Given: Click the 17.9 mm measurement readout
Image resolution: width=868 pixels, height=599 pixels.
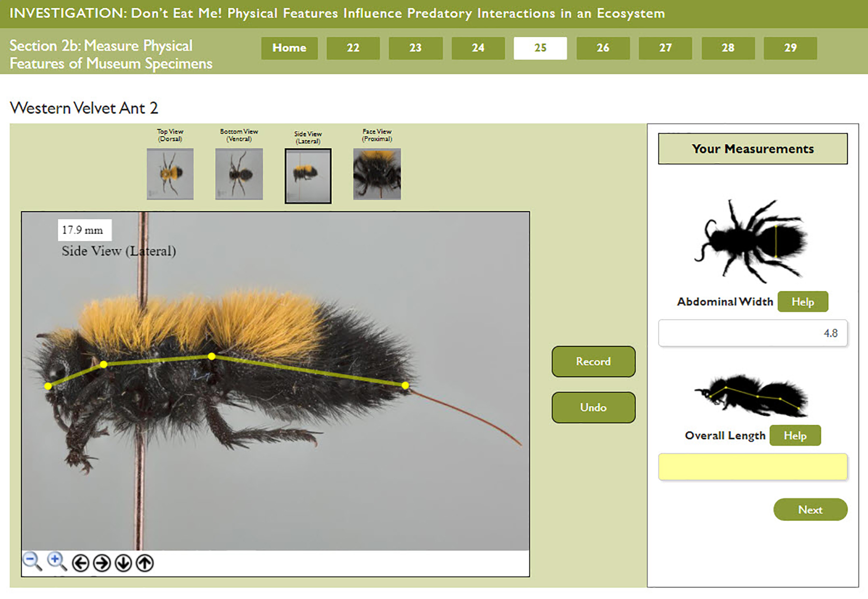Looking at the screenshot, I should [x=85, y=230].
